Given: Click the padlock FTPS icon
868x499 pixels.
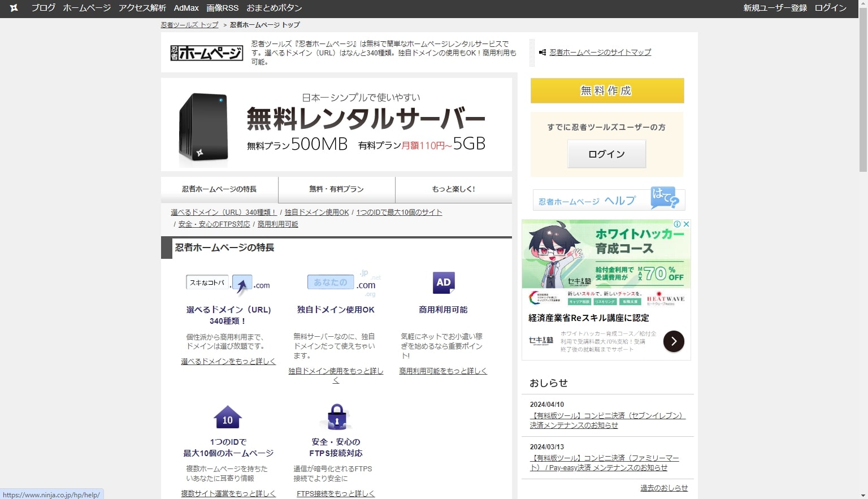Looking at the screenshot, I should (336, 418).
